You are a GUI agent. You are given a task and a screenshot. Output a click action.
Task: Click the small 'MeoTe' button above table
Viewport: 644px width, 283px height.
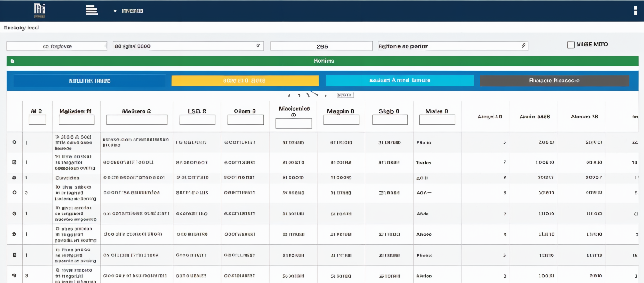click(x=344, y=95)
